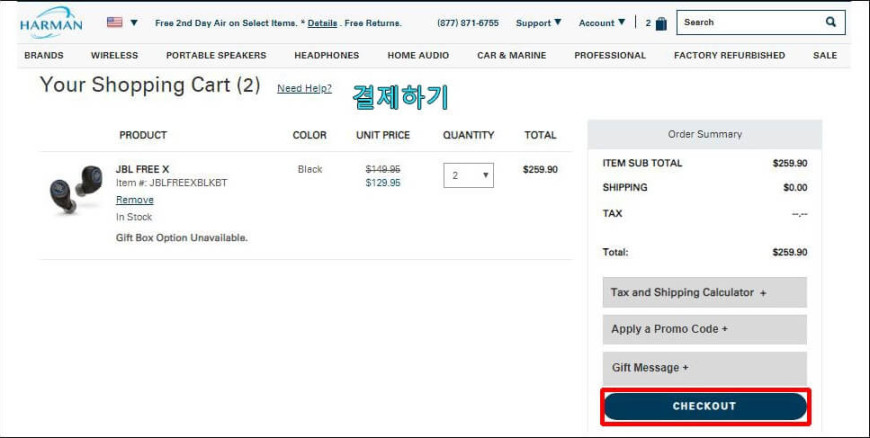Viewport: 870px width, 438px height.
Task: Open the shopping bag cart icon
Action: 661,23
